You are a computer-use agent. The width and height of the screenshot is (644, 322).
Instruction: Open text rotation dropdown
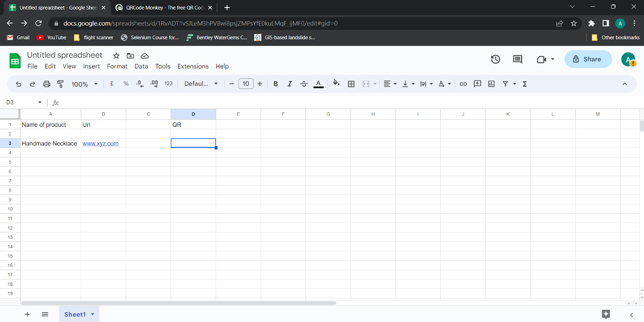point(445,84)
